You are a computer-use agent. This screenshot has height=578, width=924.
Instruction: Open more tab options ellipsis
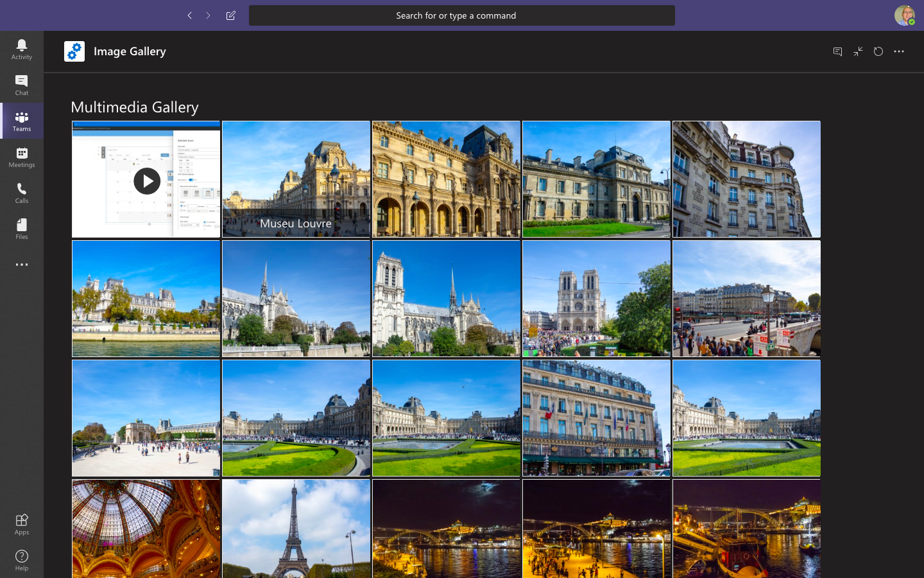click(899, 51)
